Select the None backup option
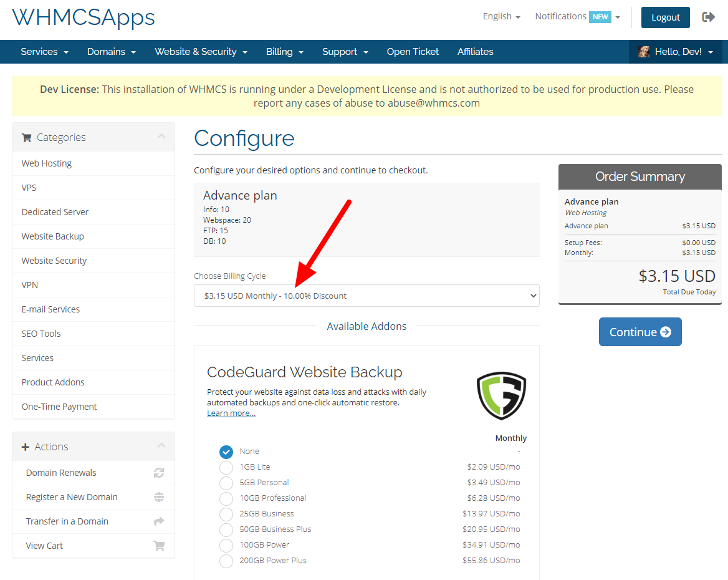This screenshot has width=728, height=580. tap(226, 452)
